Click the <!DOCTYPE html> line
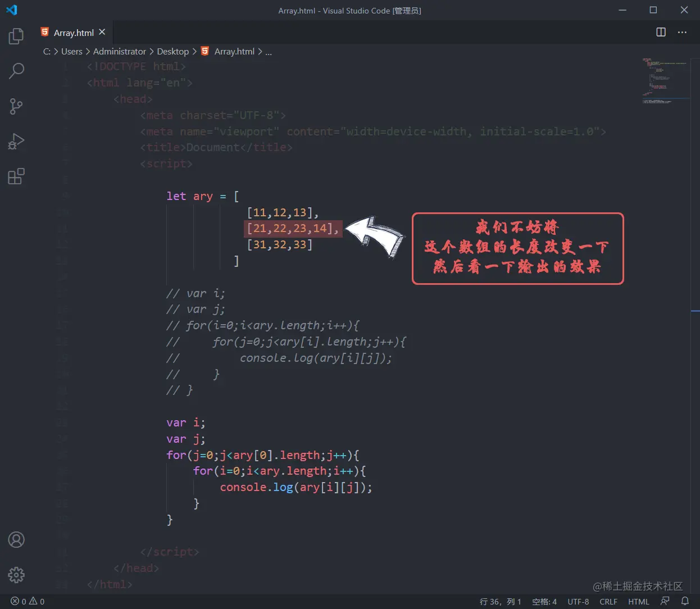The width and height of the screenshot is (700, 609). coord(136,66)
